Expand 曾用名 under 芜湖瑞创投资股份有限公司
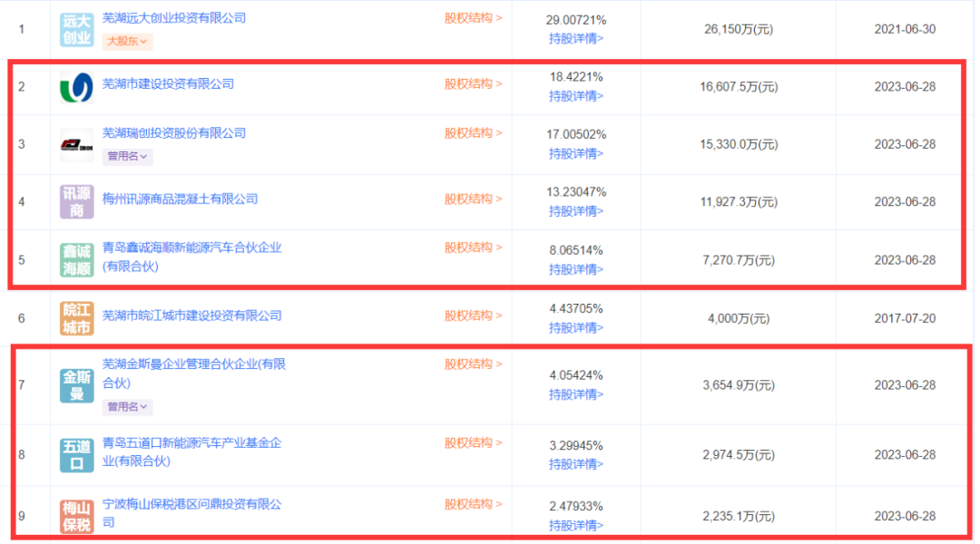The image size is (980, 544). (127, 156)
